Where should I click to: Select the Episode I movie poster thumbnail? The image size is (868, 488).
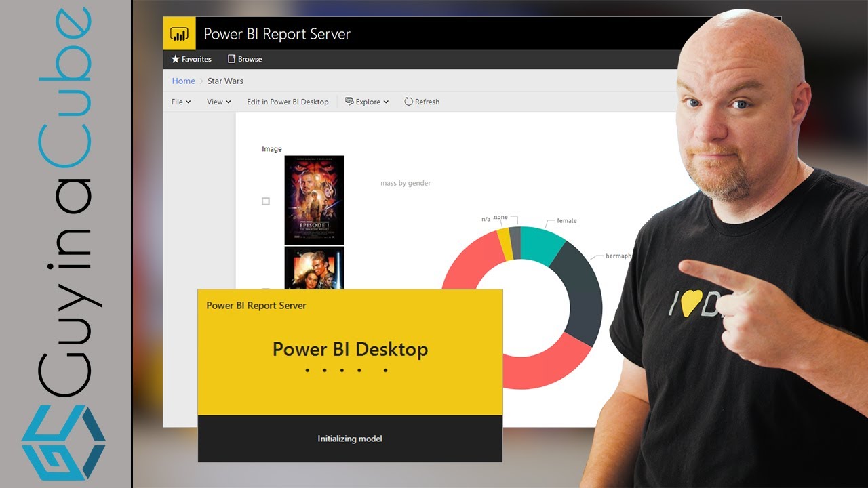(315, 200)
